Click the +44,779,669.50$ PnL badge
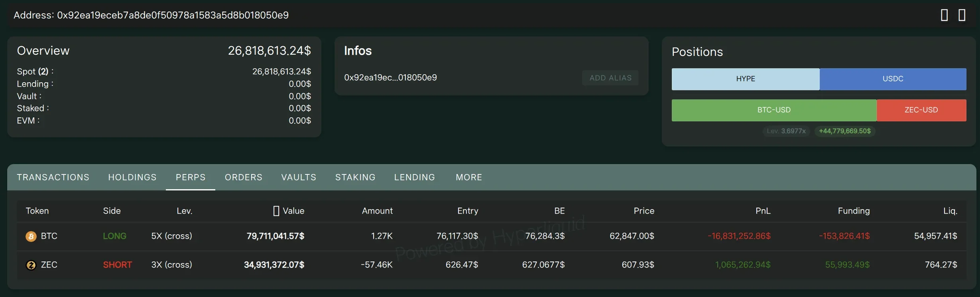The height and width of the screenshot is (297, 980). pyautogui.click(x=845, y=131)
